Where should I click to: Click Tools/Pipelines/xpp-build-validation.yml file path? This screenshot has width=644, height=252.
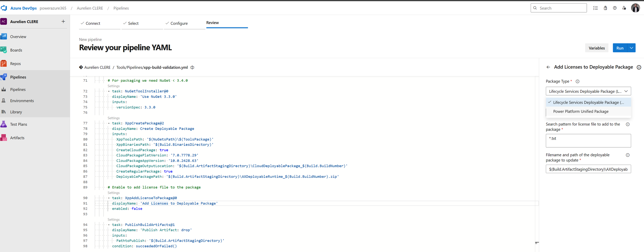[x=152, y=67]
